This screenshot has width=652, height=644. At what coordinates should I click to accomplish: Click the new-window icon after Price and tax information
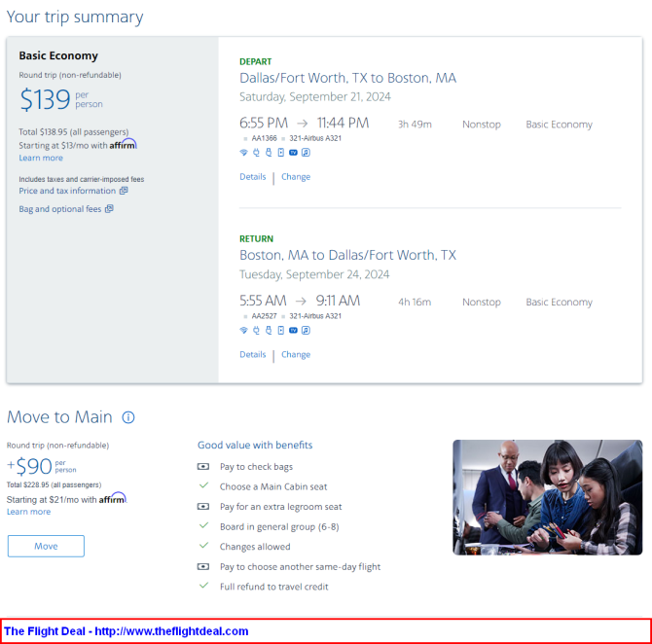(124, 191)
